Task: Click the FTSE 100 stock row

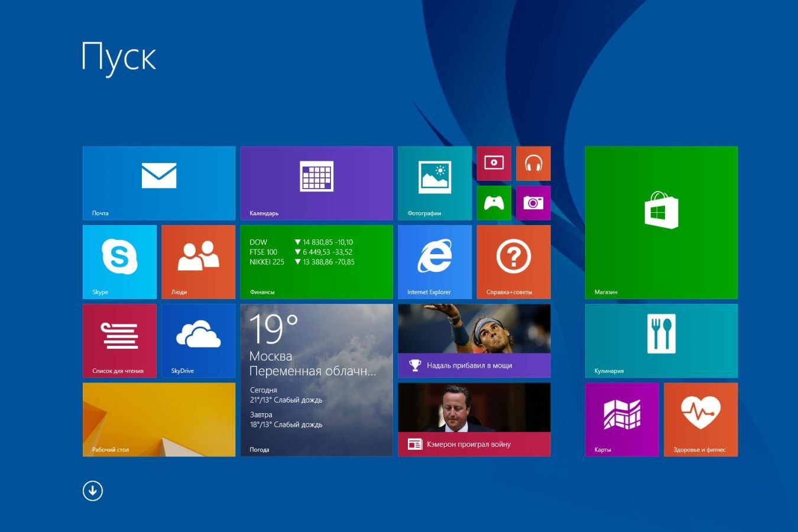Action: (x=301, y=252)
